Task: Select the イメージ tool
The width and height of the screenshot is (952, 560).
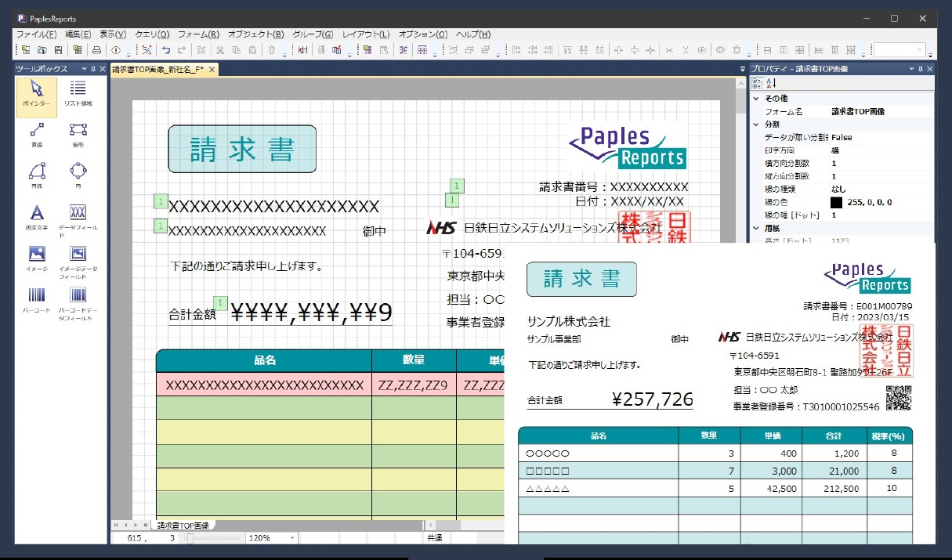Action: click(x=36, y=258)
